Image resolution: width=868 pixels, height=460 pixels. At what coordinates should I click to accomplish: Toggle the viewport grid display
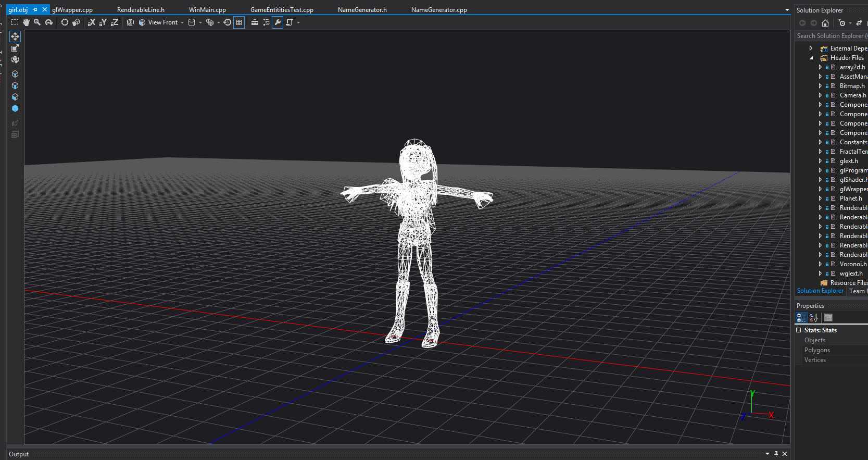tap(239, 22)
